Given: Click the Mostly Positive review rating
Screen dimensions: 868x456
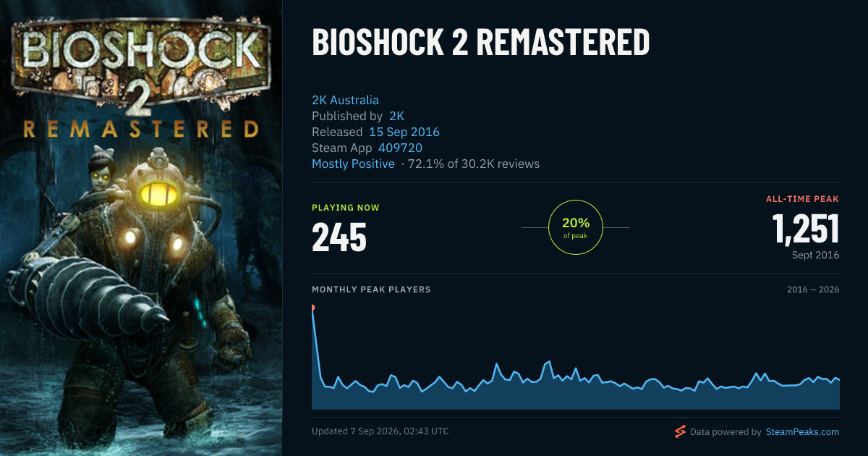Looking at the screenshot, I should tap(353, 164).
